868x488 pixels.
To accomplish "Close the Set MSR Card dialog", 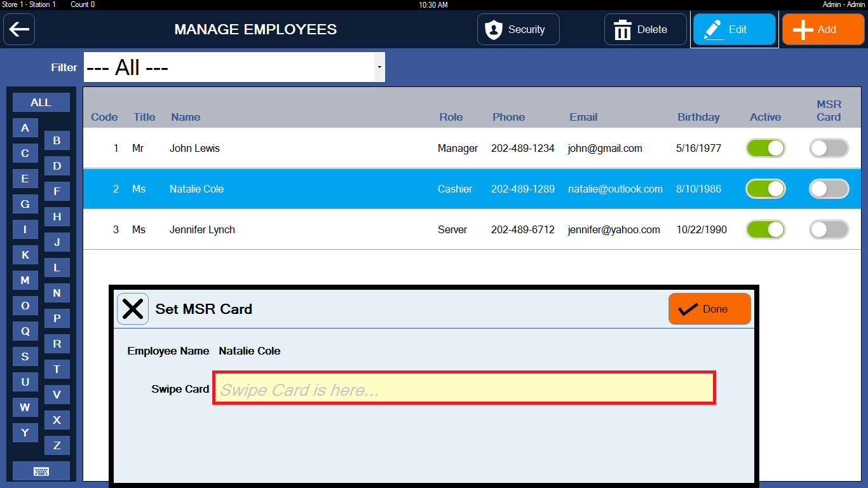I will click(x=133, y=308).
